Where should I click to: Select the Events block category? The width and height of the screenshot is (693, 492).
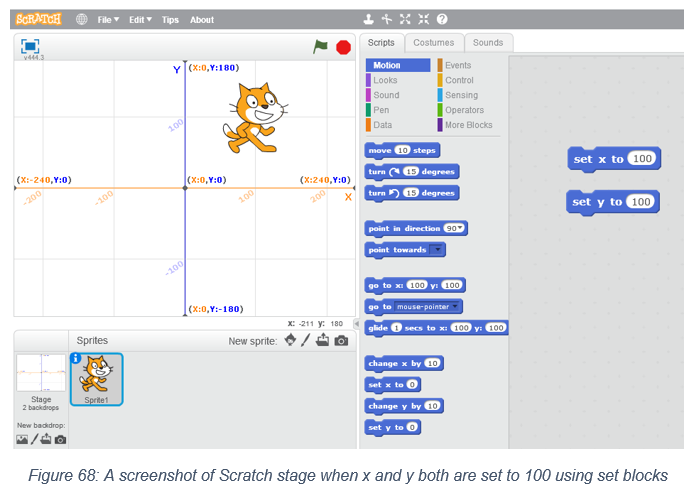point(458,65)
